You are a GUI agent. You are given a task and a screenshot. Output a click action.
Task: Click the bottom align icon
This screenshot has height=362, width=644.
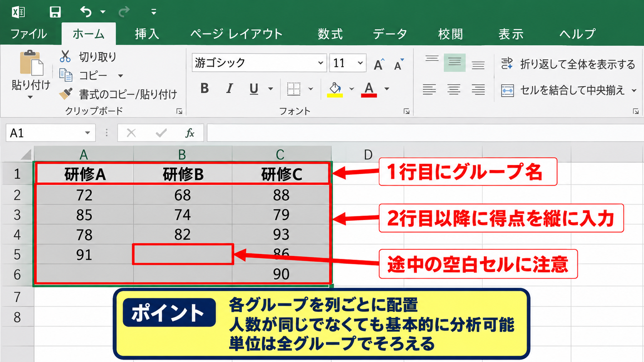tap(478, 65)
